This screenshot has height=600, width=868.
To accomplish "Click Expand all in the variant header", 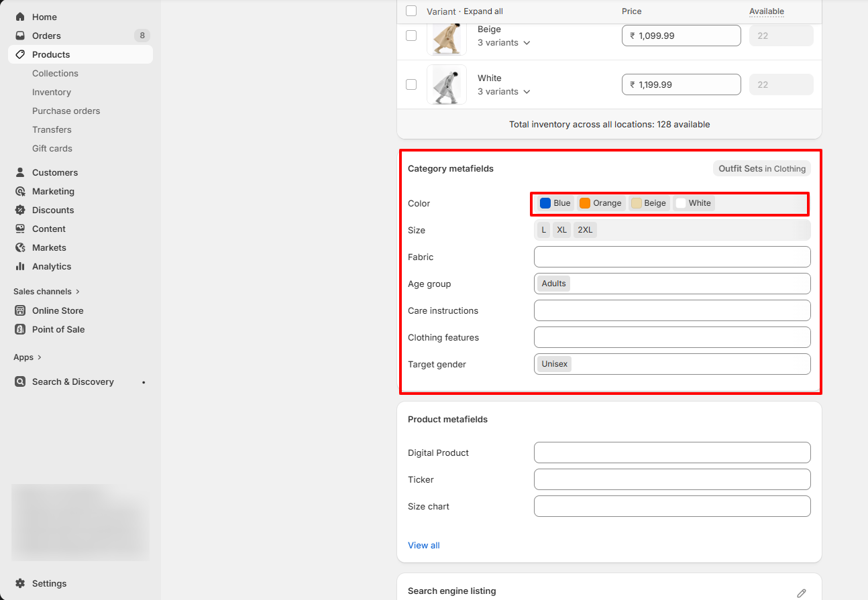I will 483,11.
